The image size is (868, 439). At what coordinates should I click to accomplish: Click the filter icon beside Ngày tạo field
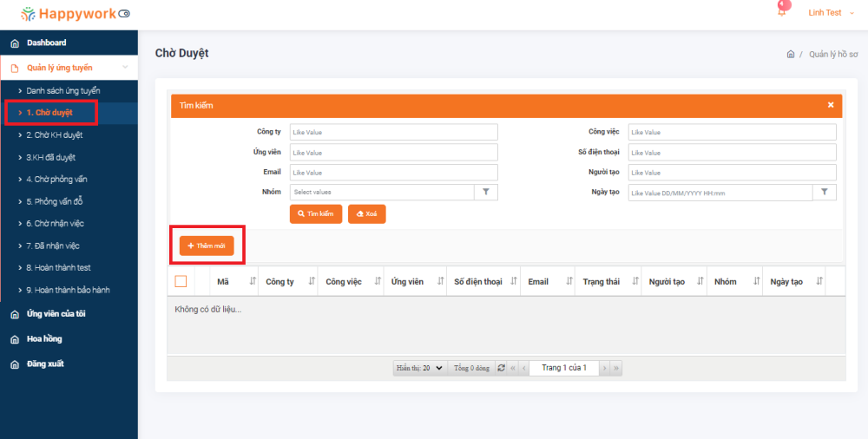[824, 192]
